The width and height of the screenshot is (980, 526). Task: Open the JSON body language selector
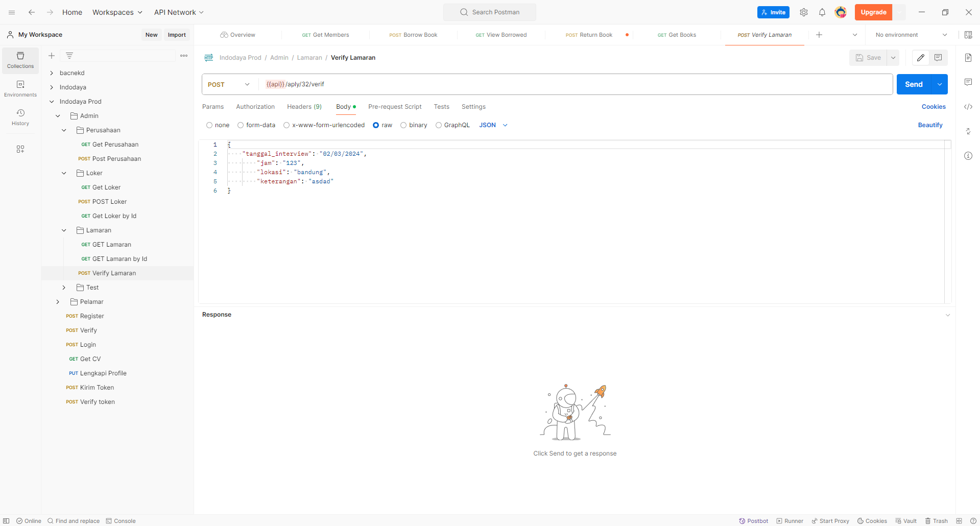[x=493, y=125]
